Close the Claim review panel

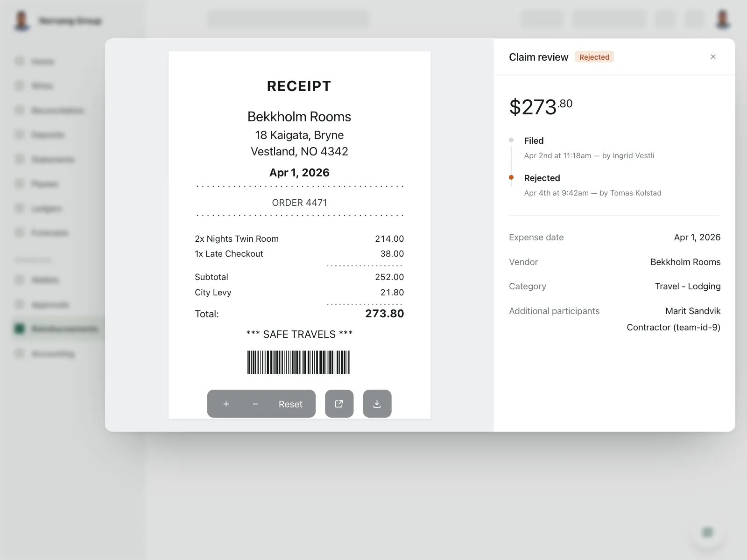pyautogui.click(x=713, y=57)
